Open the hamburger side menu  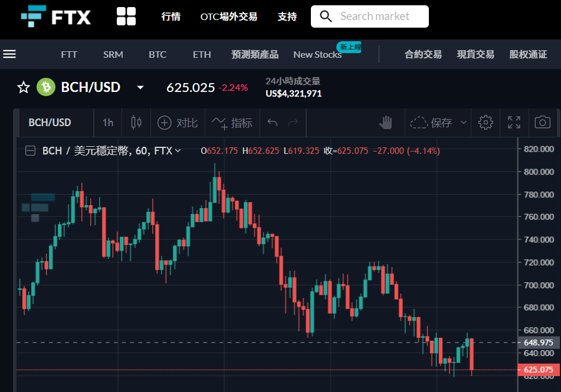click(9, 54)
